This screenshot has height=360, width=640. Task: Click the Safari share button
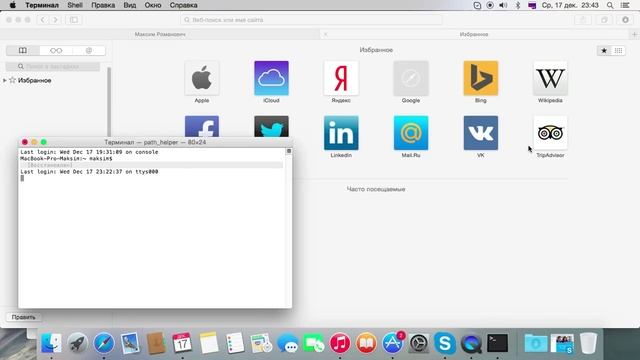click(583, 20)
